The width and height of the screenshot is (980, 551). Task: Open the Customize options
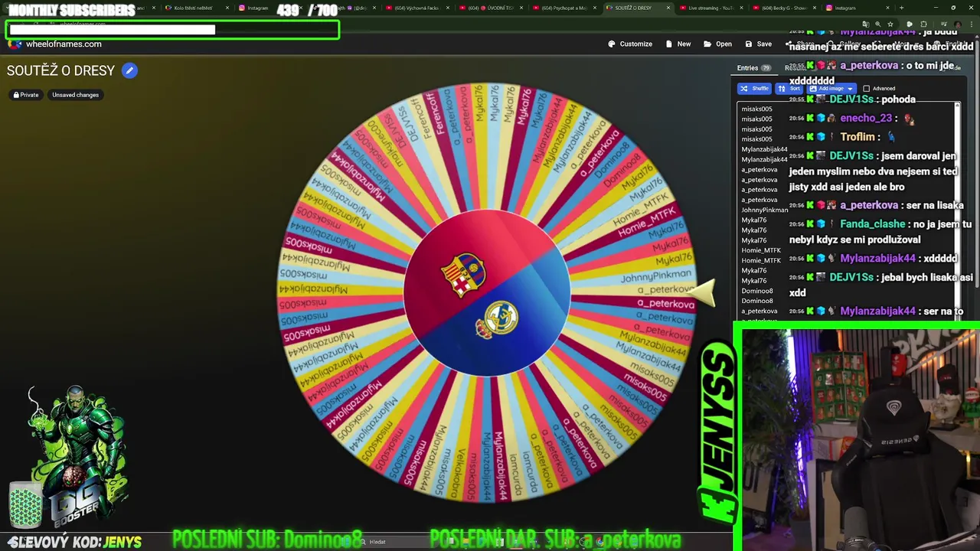[630, 44]
